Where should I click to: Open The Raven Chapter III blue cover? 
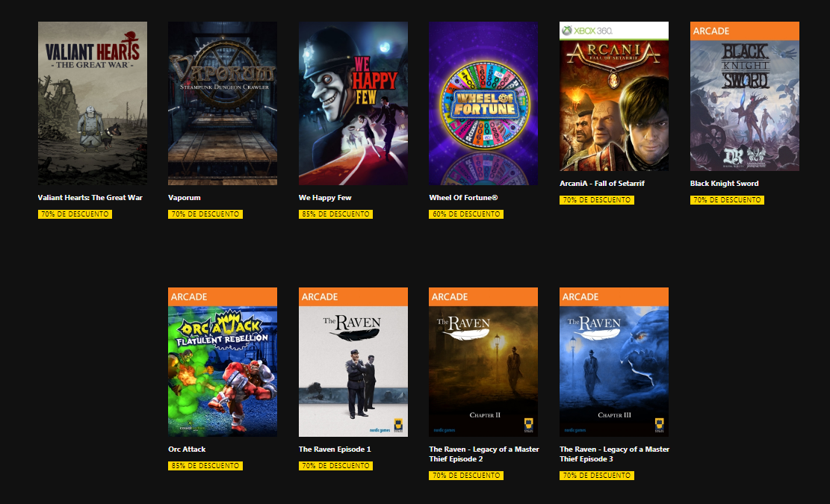[614, 362]
